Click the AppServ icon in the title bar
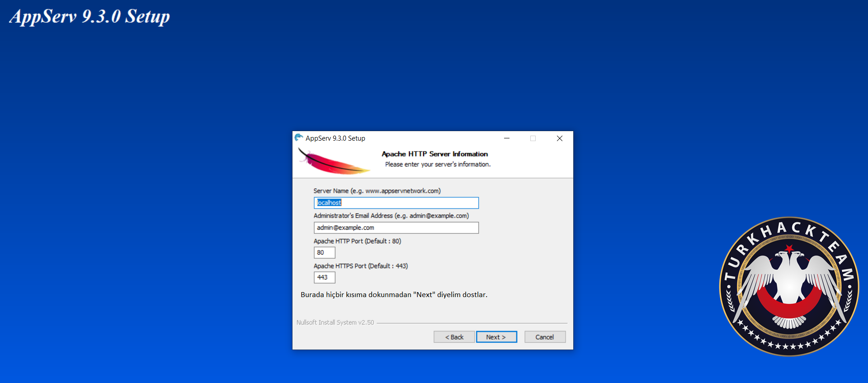868x383 pixels. 299,137
